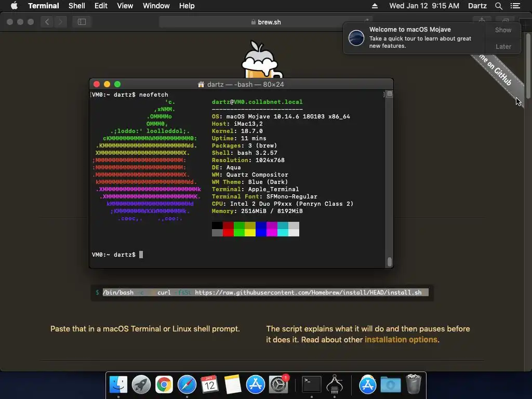Image resolution: width=532 pixels, height=399 pixels.
Task: Click the Welcome to macOS Mojave notification icon
Action: click(356, 37)
